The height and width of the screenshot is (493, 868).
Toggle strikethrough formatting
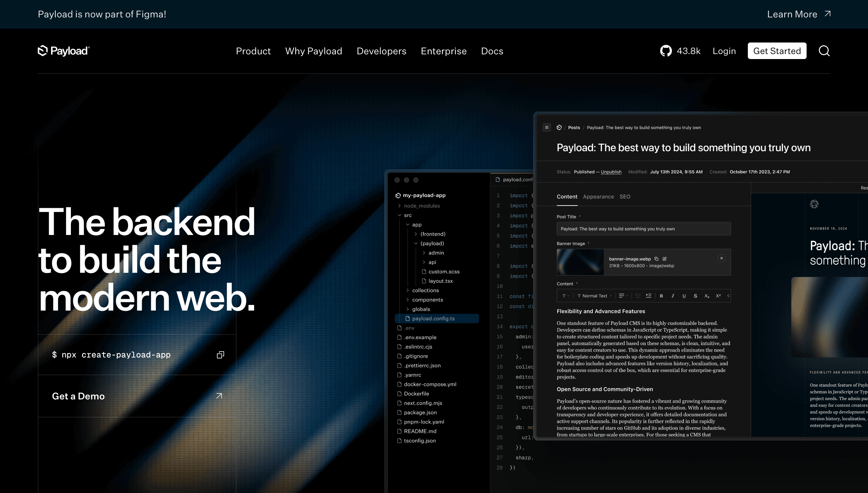pos(695,296)
